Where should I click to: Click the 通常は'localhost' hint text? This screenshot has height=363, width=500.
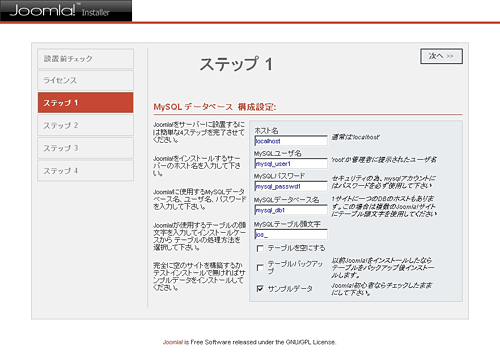coord(355,137)
